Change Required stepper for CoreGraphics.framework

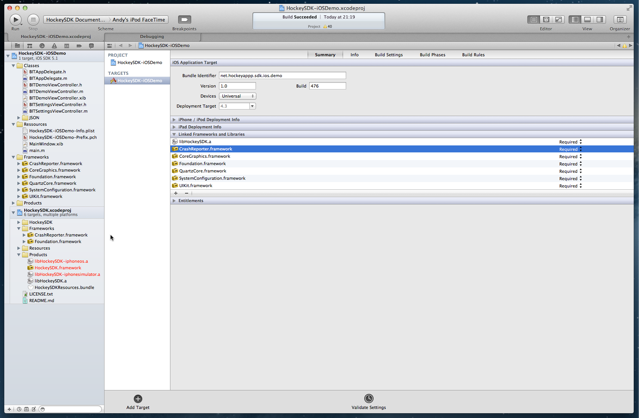click(x=580, y=156)
